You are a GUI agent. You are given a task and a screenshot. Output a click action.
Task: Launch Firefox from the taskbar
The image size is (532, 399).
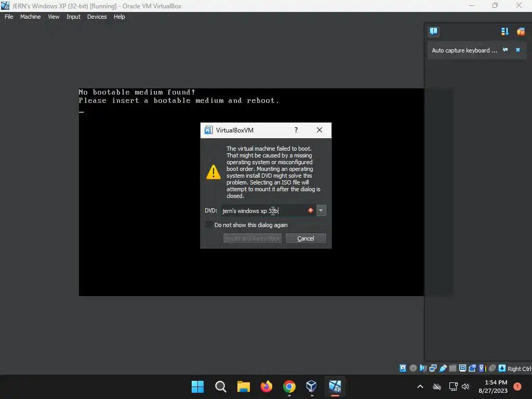267,387
